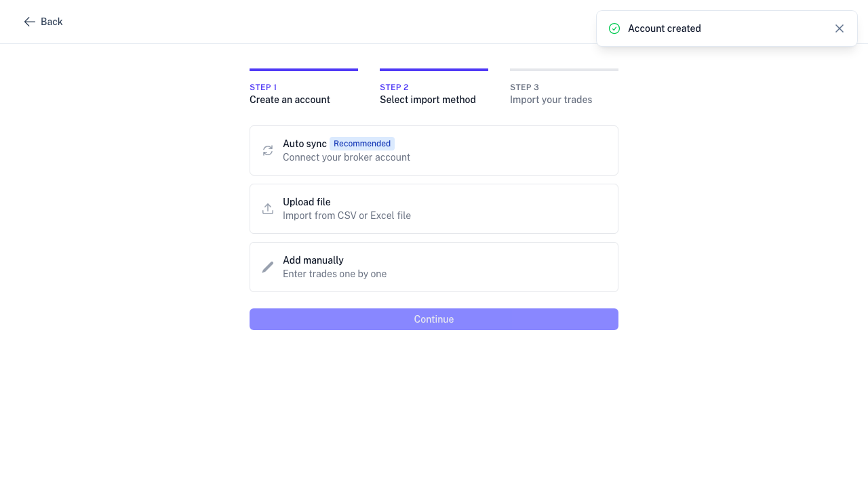Click Import from CSV or Excel file text
The height and width of the screenshot is (488, 868).
pos(347,215)
